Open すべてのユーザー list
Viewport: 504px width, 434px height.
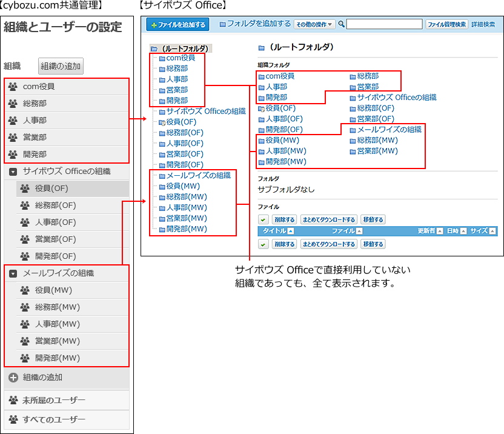pos(67,419)
